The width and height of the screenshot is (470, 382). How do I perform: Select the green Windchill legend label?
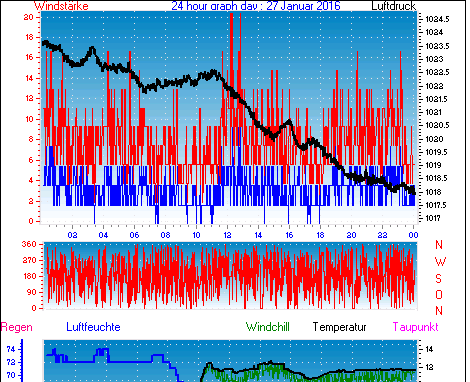(x=268, y=327)
